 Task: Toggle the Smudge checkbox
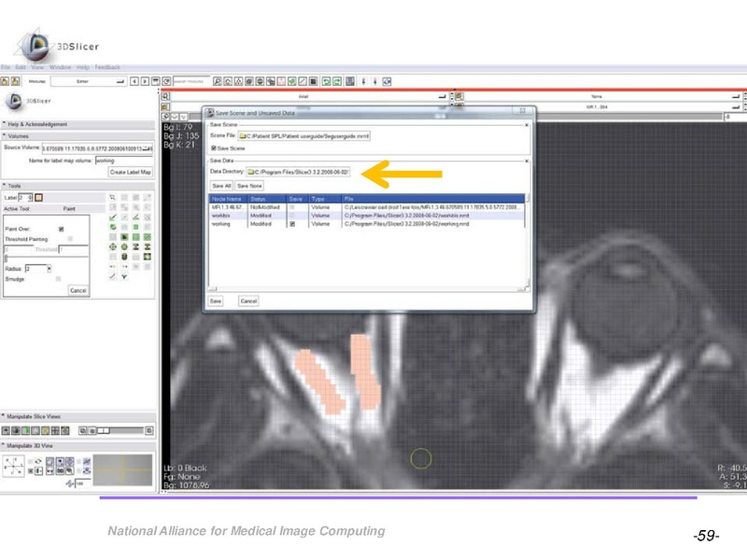[58, 279]
